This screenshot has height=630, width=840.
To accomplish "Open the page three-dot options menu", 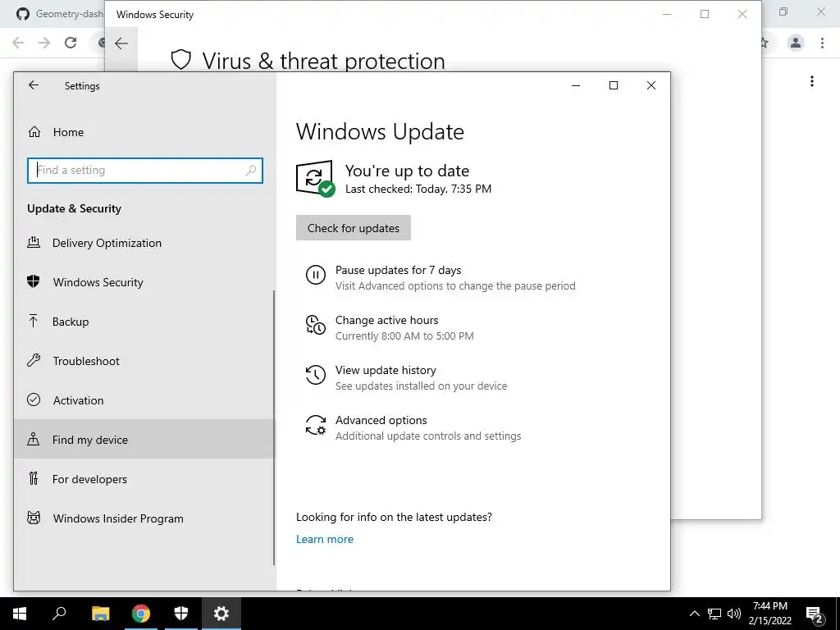I will tap(812, 81).
